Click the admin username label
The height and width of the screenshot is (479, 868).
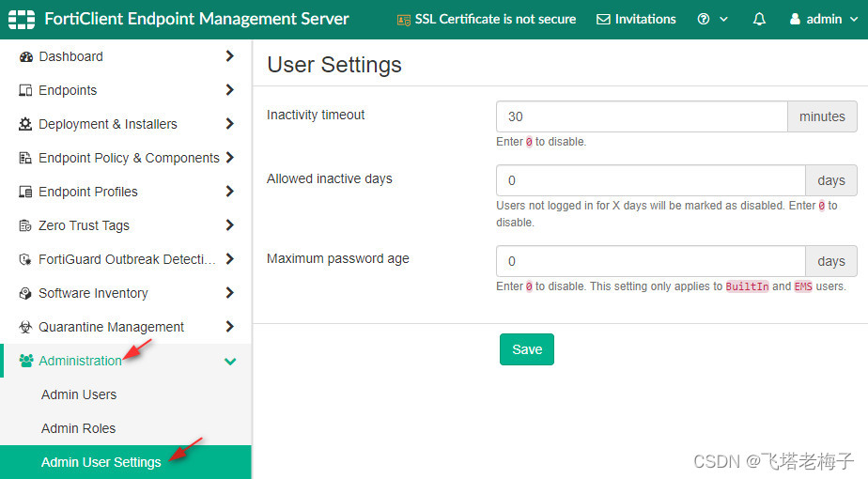coord(824,20)
